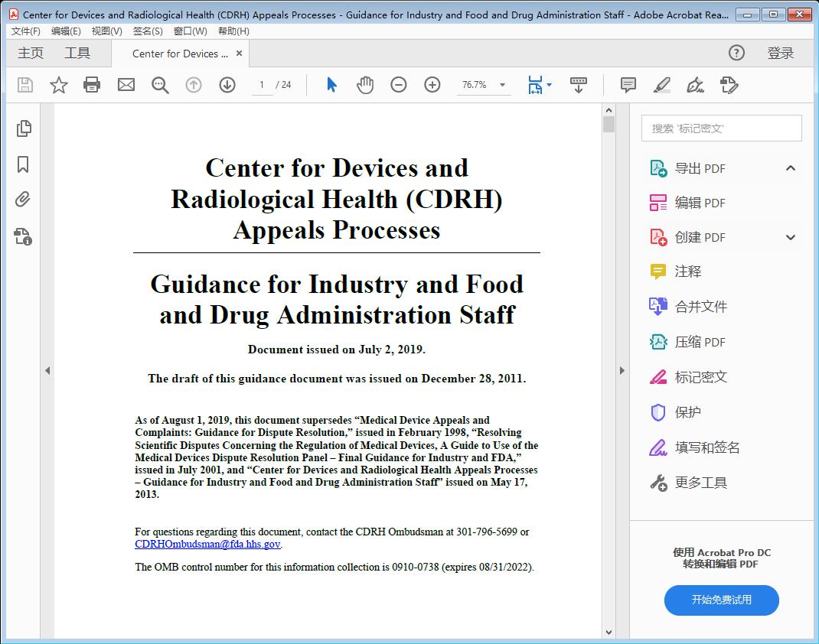
Task: Select the Hand tool in the toolbar
Action: pyautogui.click(x=365, y=85)
